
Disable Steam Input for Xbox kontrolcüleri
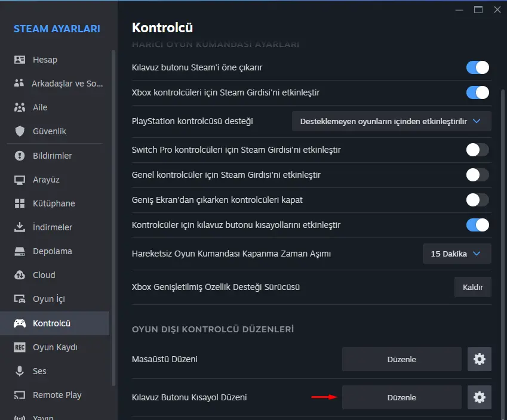point(478,92)
